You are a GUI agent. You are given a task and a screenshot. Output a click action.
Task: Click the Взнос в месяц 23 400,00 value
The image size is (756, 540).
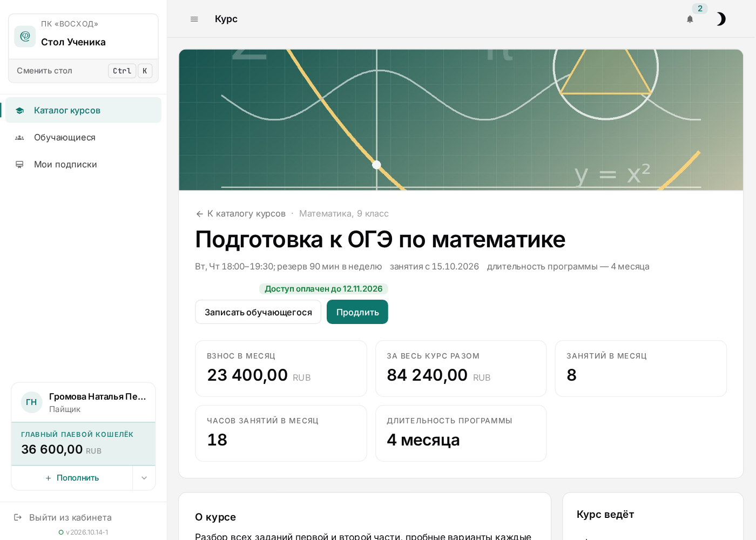click(x=247, y=375)
